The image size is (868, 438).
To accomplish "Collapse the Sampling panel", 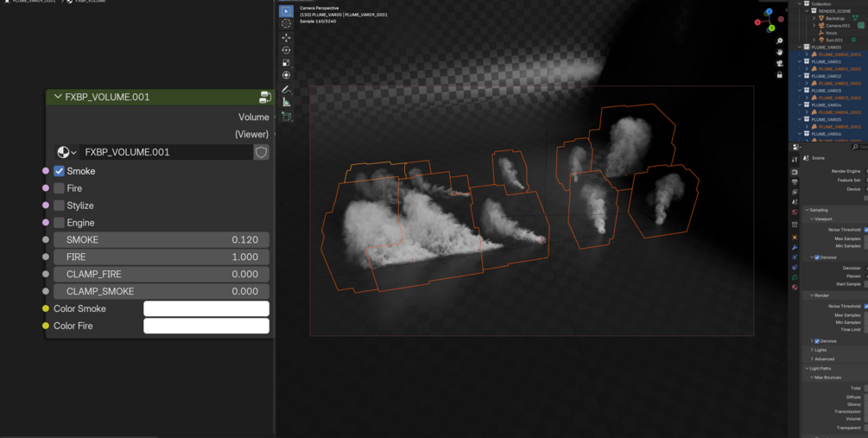I will pyautogui.click(x=807, y=210).
